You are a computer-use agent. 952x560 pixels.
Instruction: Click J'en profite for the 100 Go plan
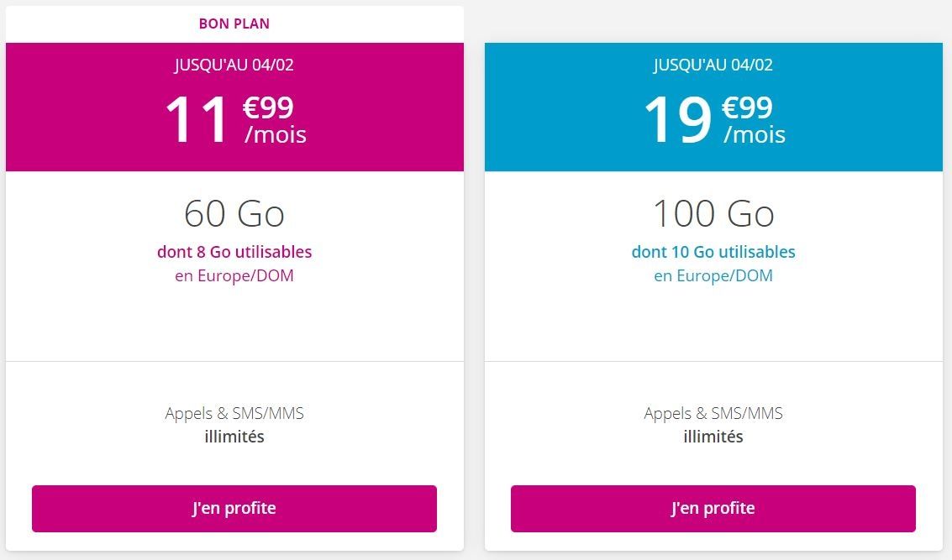pyautogui.click(x=713, y=509)
